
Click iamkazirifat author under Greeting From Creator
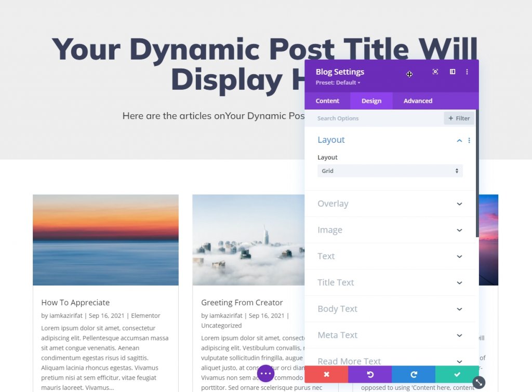coord(225,316)
